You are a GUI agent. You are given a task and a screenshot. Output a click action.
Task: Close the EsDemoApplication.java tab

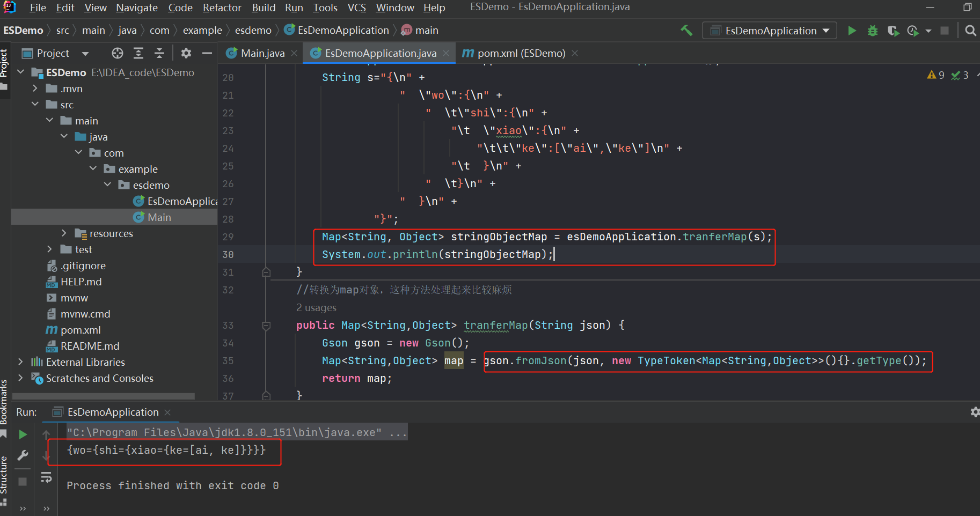446,53
